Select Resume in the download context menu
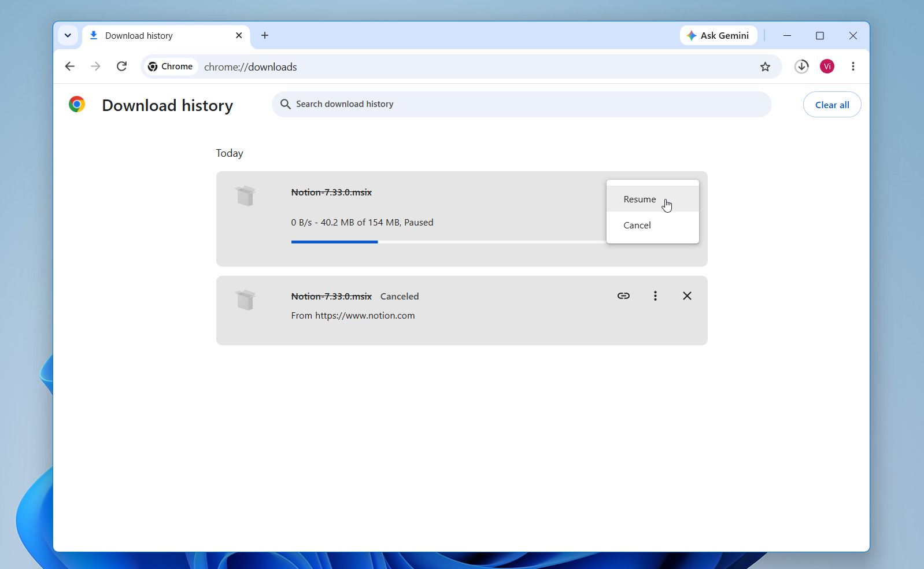This screenshot has height=569, width=924. tap(652, 199)
